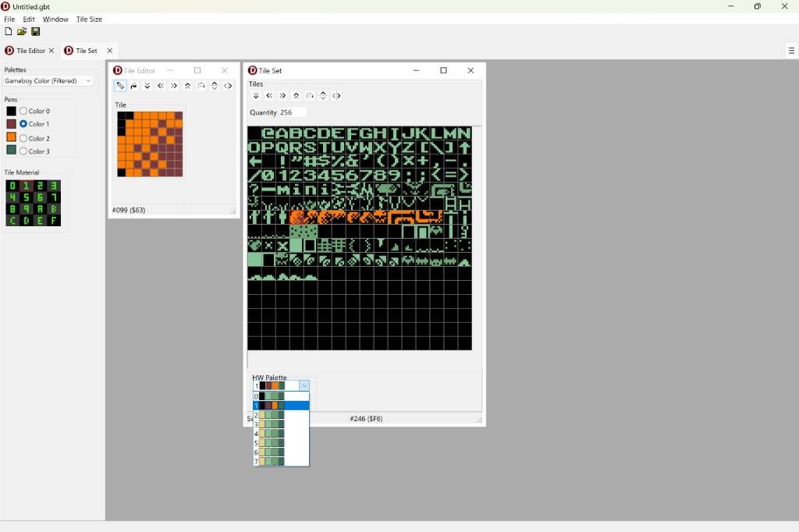The image size is (799, 532).
Task: Shift tiles down in Tile Set toolbar
Action: click(256, 95)
